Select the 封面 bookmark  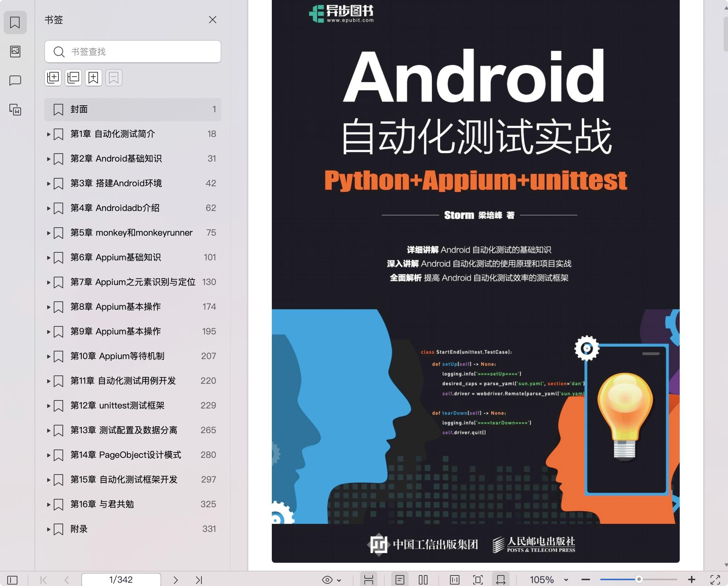(x=133, y=109)
